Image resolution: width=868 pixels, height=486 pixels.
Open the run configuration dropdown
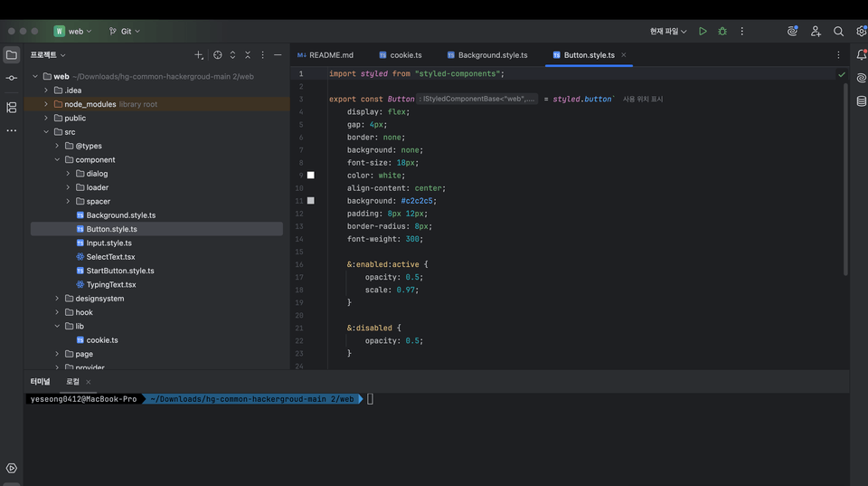point(668,32)
